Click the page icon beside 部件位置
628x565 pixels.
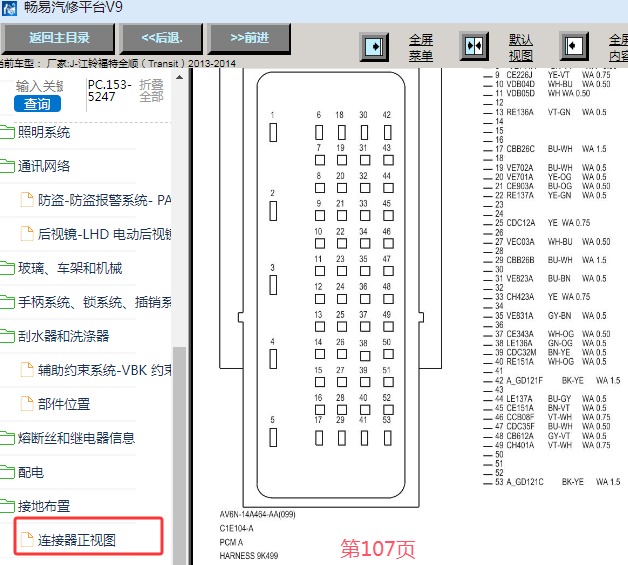27,404
